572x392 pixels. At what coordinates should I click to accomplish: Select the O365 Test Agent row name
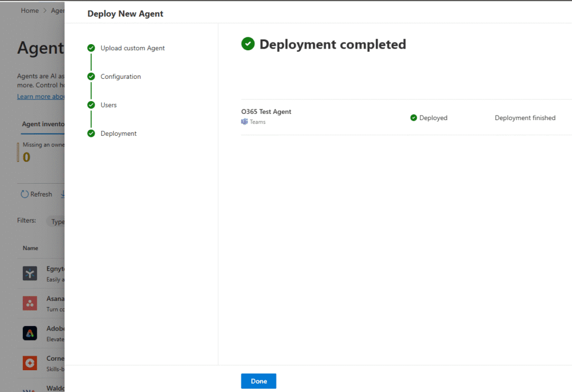coord(266,112)
